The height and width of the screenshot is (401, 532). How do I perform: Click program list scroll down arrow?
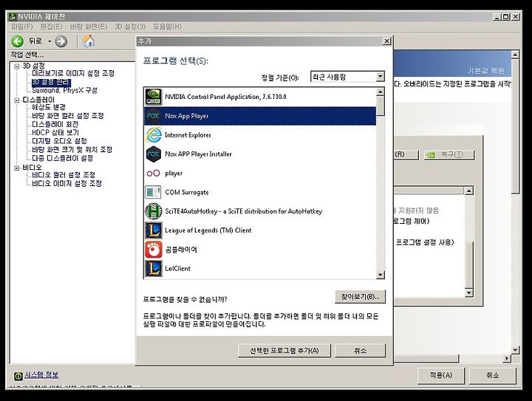coord(381,275)
